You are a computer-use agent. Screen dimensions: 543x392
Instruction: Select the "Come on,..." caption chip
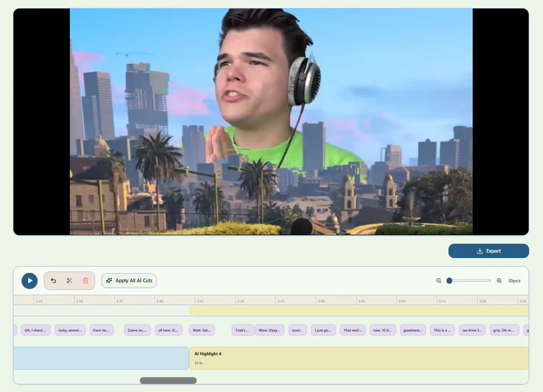tap(138, 330)
